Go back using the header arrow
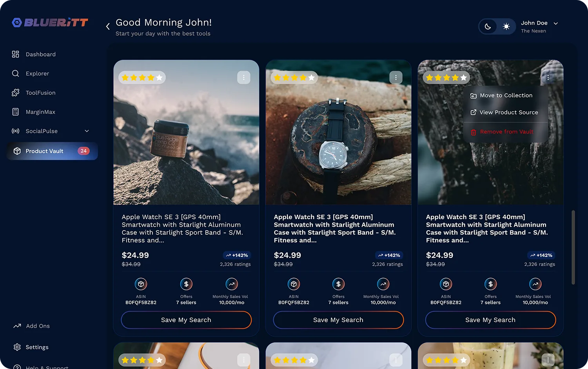Screen dimensions: 588x369 click(x=108, y=26)
